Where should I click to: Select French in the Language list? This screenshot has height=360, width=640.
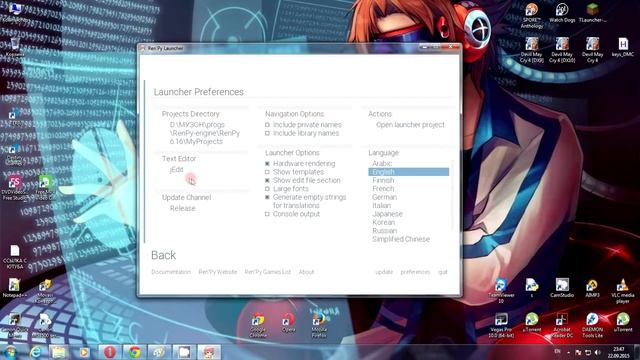click(x=383, y=189)
